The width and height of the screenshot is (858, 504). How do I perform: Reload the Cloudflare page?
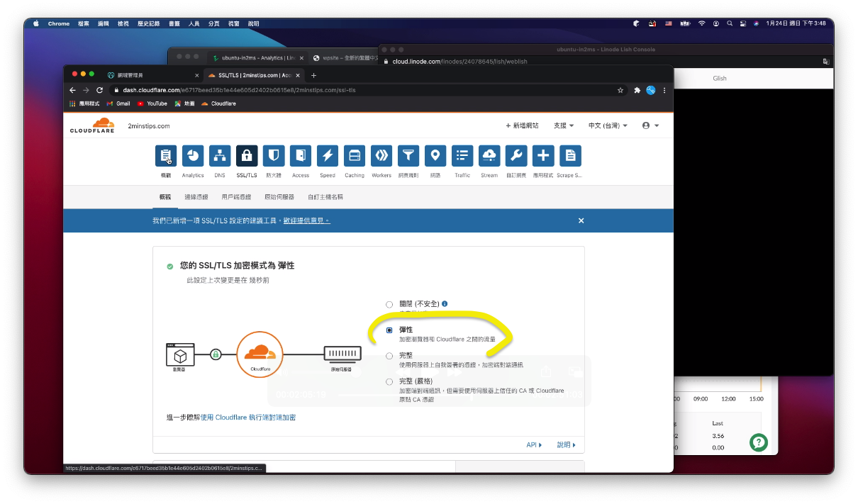coord(99,90)
